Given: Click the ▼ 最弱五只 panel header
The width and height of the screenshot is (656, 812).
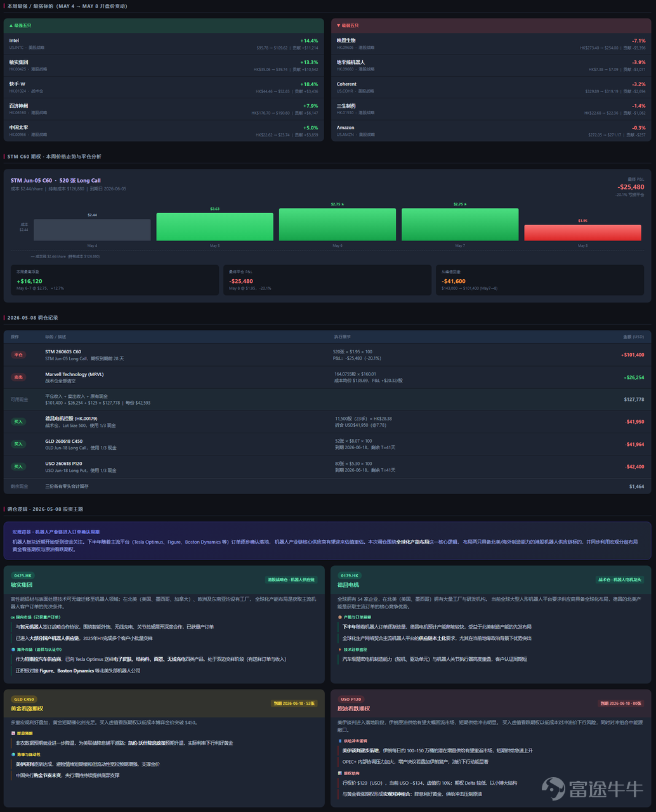Looking at the screenshot, I should pos(491,25).
